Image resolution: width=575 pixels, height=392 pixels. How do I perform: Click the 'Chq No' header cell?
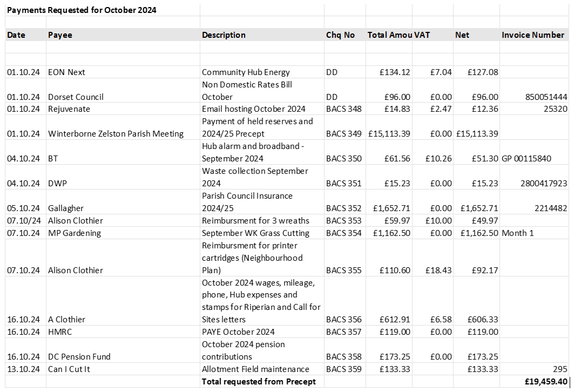click(x=341, y=35)
